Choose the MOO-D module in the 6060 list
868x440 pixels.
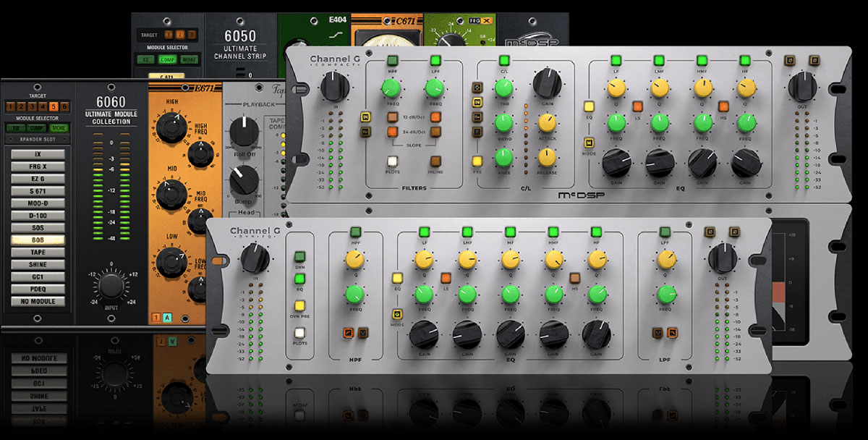coord(38,203)
